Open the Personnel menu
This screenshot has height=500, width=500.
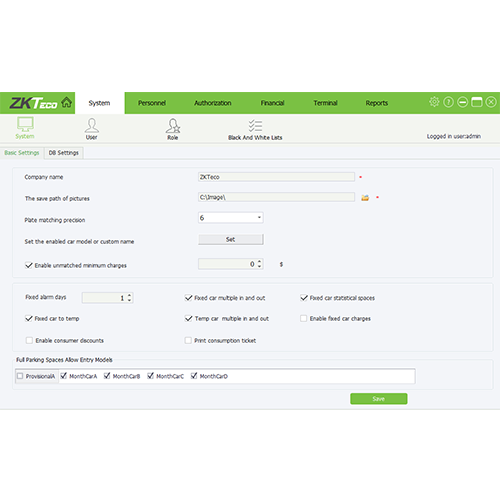click(152, 103)
